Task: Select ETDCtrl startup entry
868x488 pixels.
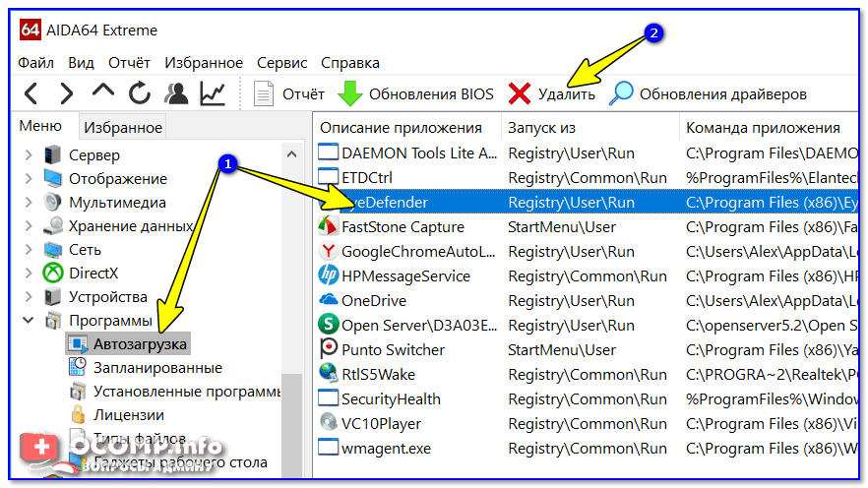Action: click(587, 178)
